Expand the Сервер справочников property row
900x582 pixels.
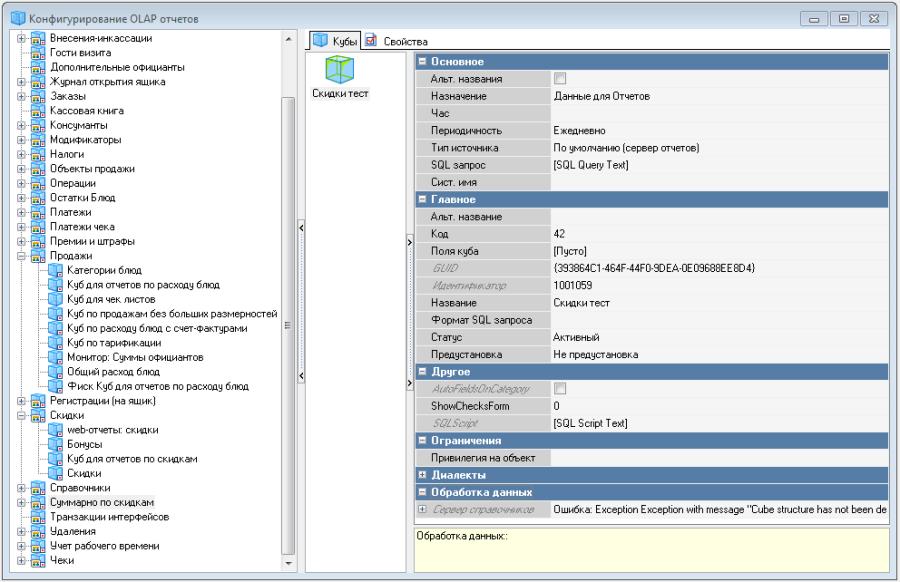[423, 510]
